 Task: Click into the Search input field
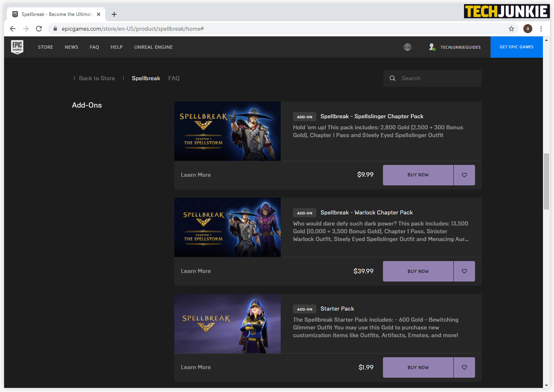pyautogui.click(x=438, y=78)
